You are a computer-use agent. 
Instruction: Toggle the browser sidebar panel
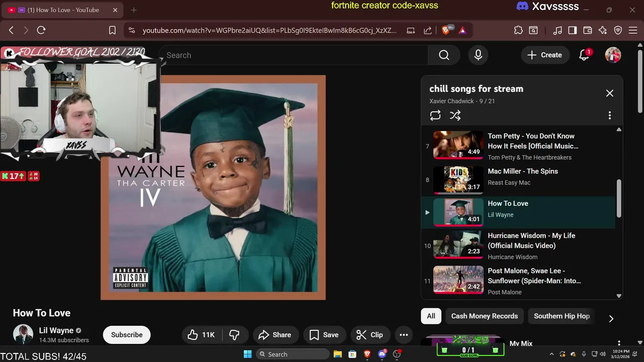pos(573,30)
